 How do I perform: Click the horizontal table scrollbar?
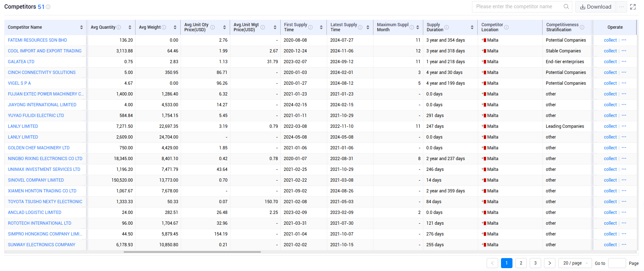click(x=192, y=252)
